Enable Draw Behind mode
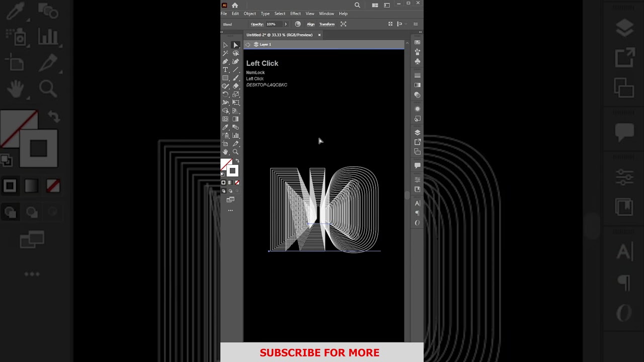The image size is (644, 362). coord(230,191)
